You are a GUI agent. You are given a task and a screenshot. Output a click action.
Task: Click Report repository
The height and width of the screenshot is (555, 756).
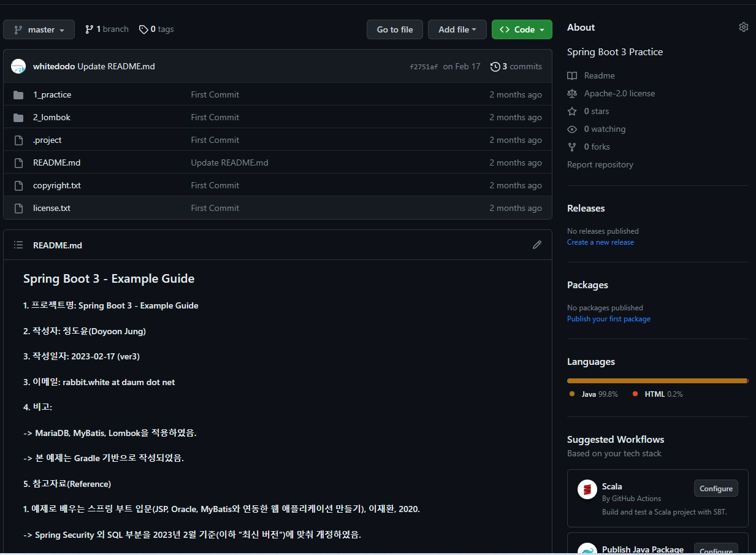pyautogui.click(x=600, y=164)
